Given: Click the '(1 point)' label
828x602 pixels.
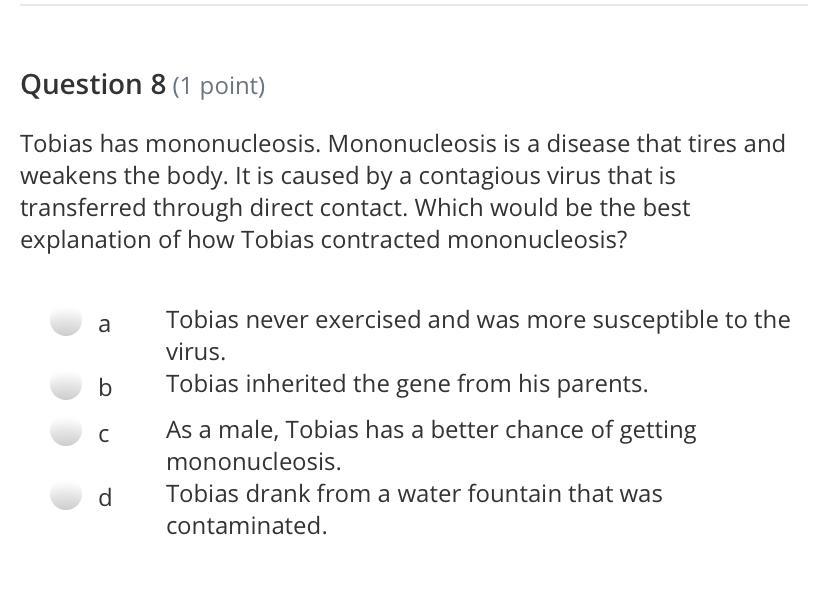Looking at the screenshot, I should (219, 87).
